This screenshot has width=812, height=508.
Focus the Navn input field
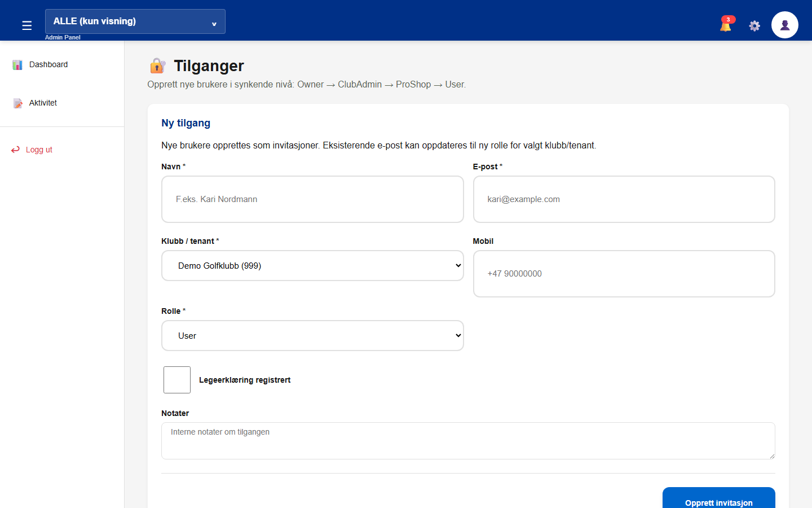point(312,199)
